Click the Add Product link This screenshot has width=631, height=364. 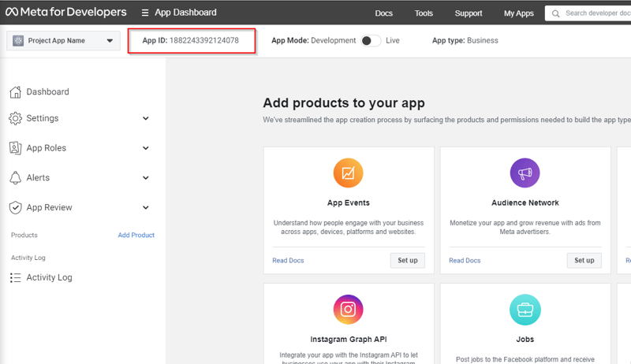136,235
